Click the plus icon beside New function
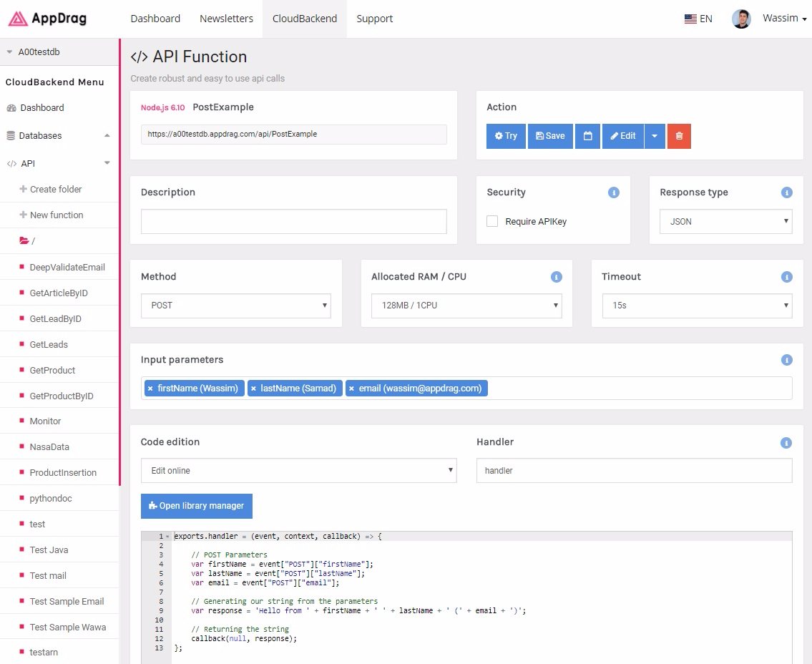Image resolution: width=812 pixels, height=664 pixels. tap(24, 215)
